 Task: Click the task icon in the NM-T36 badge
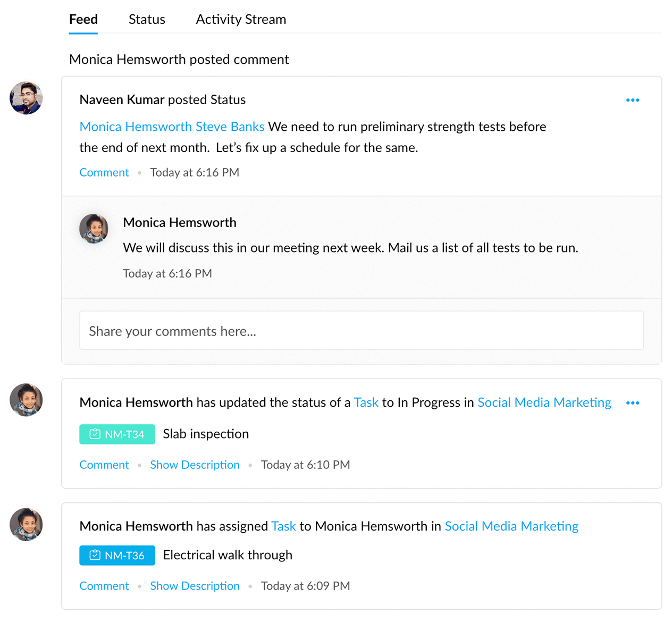click(x=95, y=555)
